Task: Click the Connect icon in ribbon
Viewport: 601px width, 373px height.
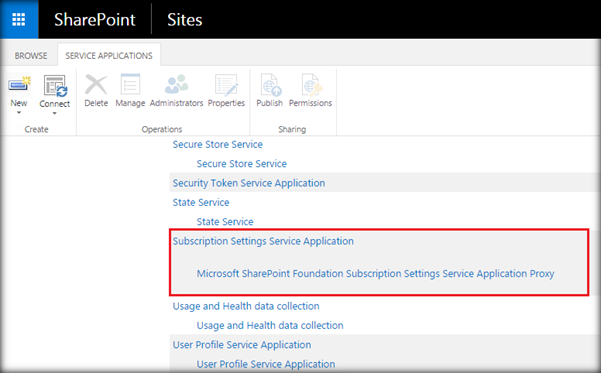Action: pyautogui.click(x=55, y=85)
